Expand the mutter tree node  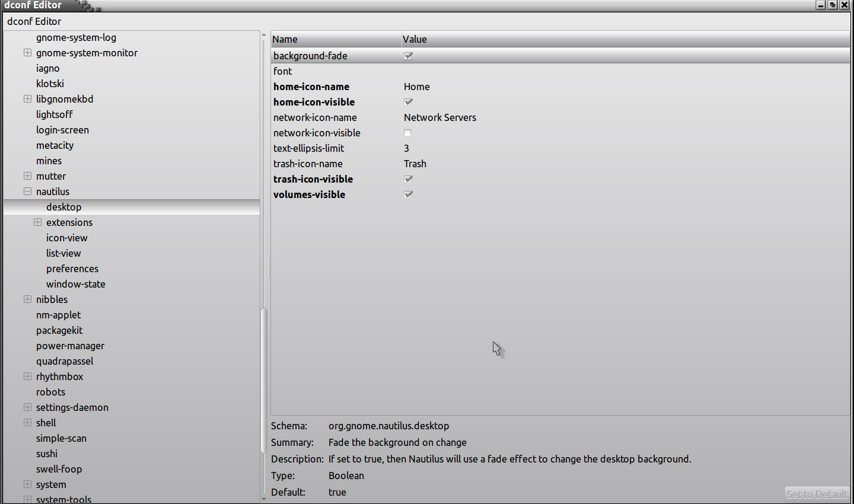(27, 176)
